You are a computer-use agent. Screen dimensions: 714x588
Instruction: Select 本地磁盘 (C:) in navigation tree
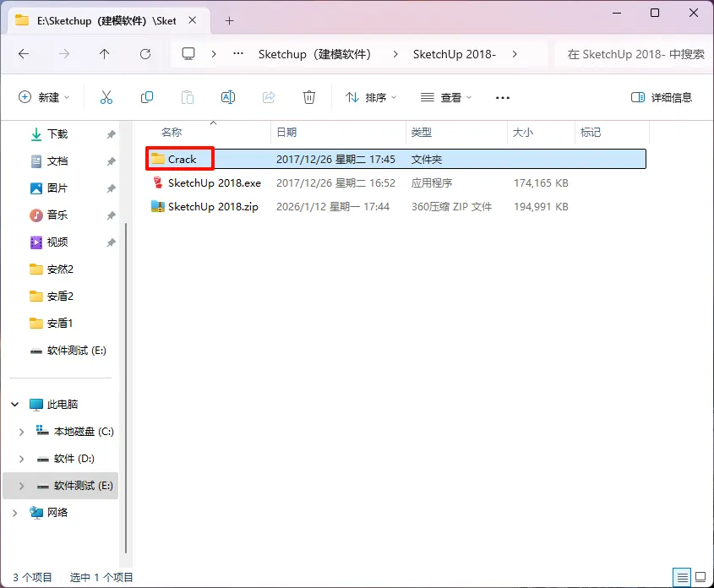[84, 432]
